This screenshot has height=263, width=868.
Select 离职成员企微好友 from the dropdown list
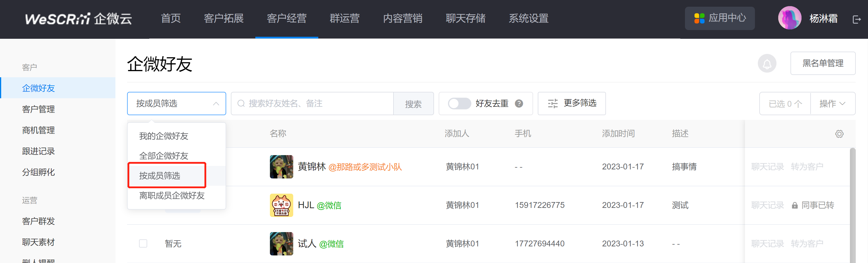click(172, 196)
